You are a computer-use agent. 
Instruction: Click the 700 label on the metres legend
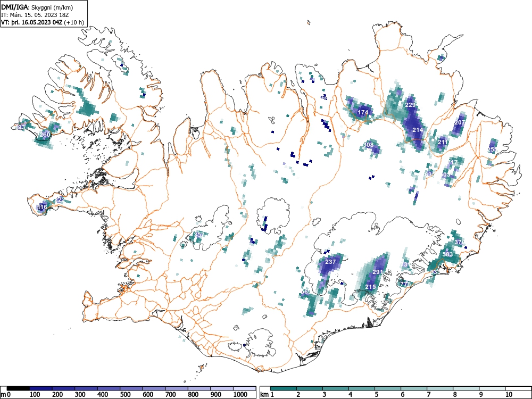tap(171, 395)
